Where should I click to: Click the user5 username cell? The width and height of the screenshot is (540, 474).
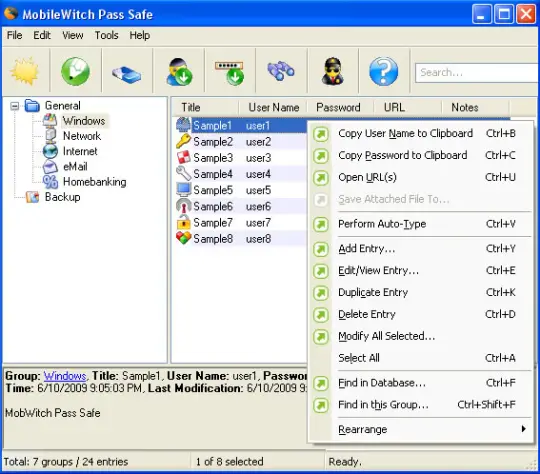click(x=258, y=190)
